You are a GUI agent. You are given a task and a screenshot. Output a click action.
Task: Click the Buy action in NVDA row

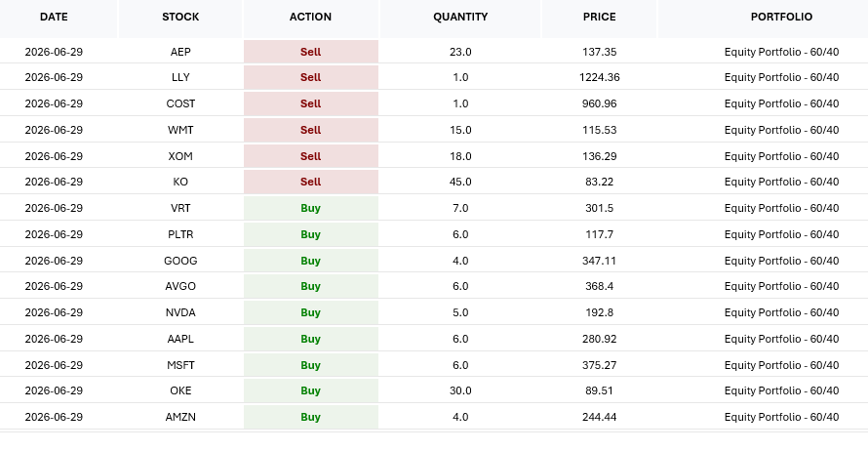coord(310,312)
